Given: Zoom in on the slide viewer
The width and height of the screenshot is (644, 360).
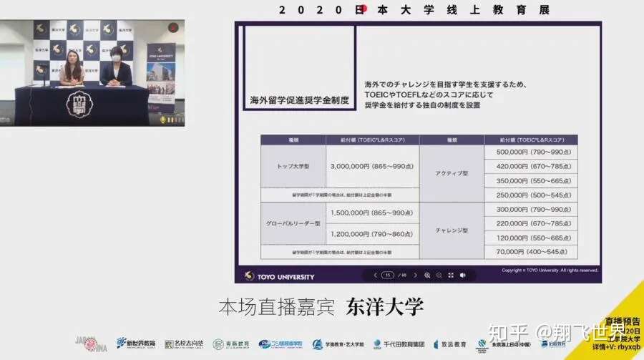Looking at the screenshot, I should click(427, 276).
